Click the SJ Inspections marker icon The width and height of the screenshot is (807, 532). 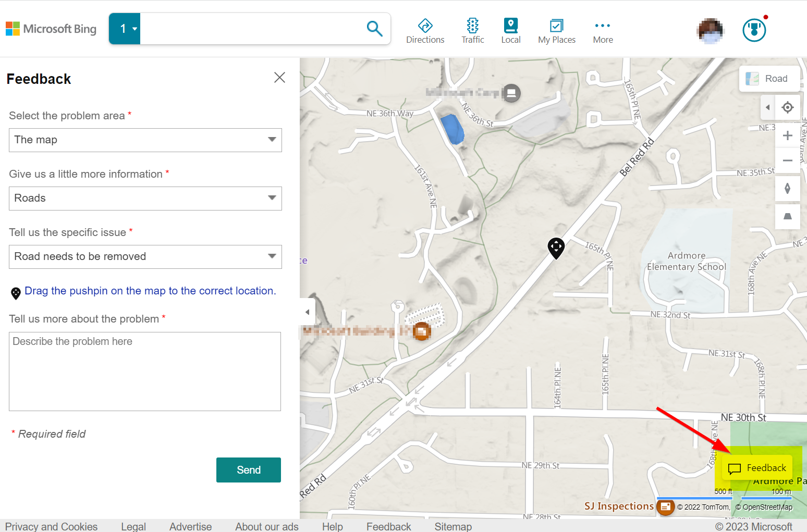point(665,506)
